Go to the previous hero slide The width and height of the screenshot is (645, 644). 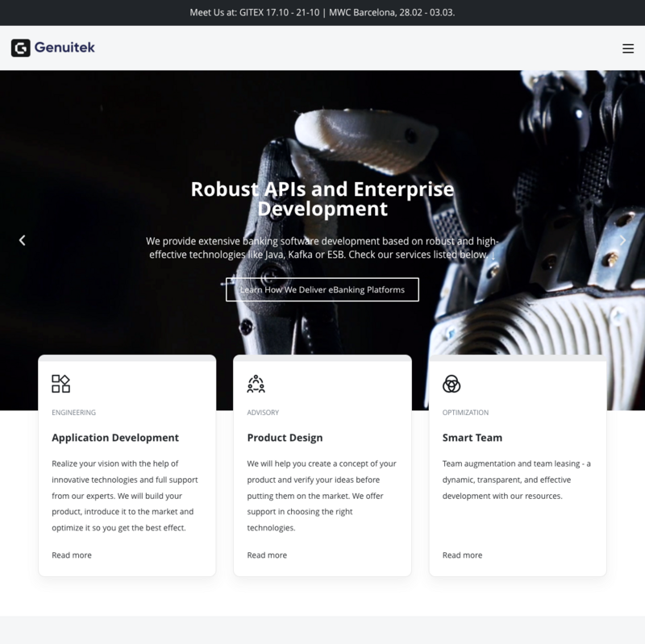coord(22,240)
